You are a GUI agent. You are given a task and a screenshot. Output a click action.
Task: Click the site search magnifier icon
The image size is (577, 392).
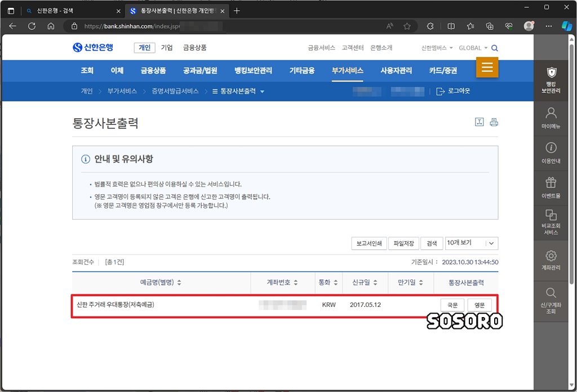click(495, 48)
